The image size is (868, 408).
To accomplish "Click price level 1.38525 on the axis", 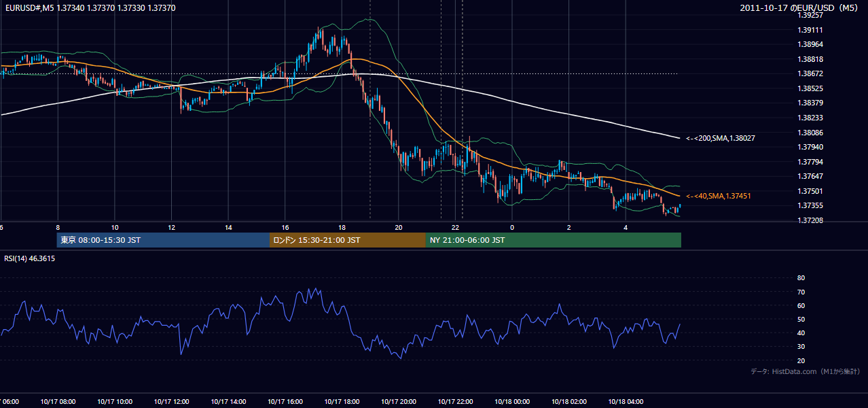I will tap(810, 88).
